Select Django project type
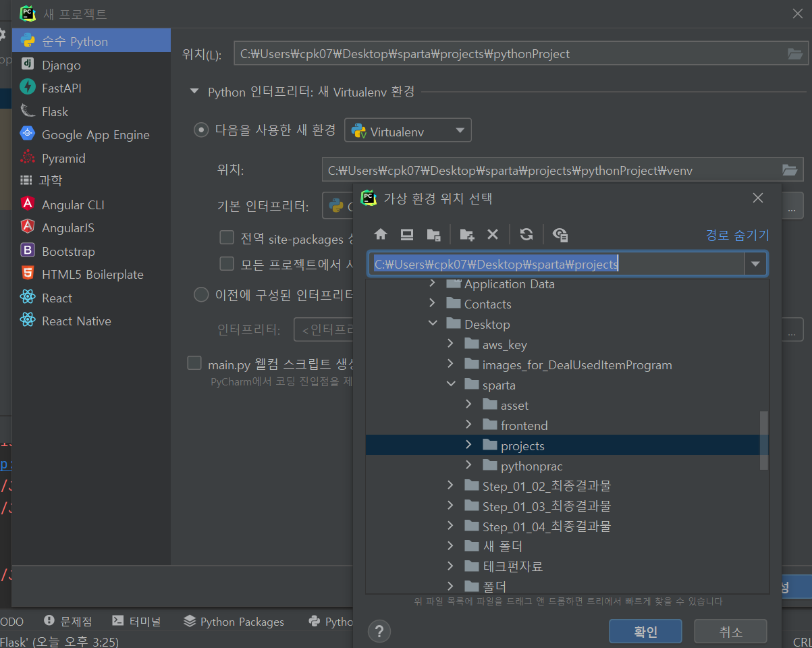Screen dimensions: 812x648 [92, 65]
